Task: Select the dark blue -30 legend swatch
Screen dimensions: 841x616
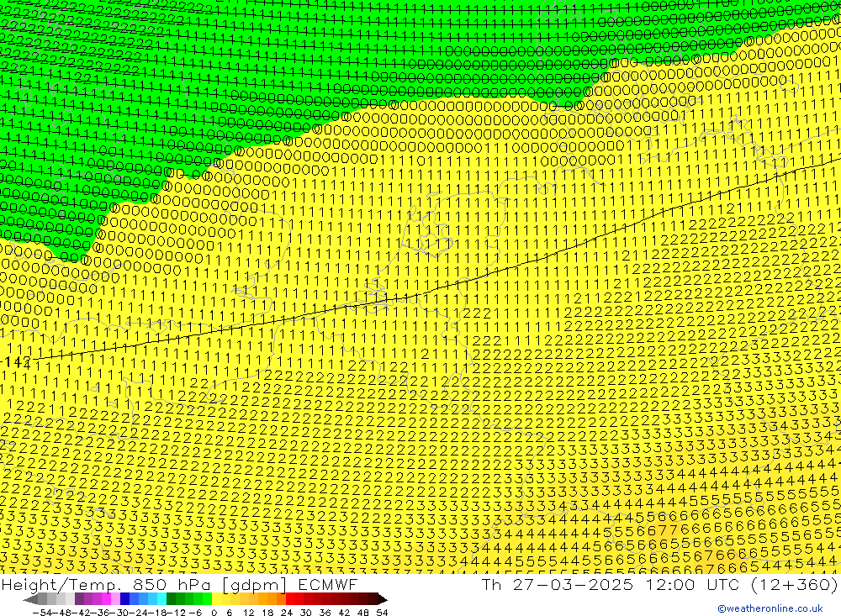Action: [125, 599]
